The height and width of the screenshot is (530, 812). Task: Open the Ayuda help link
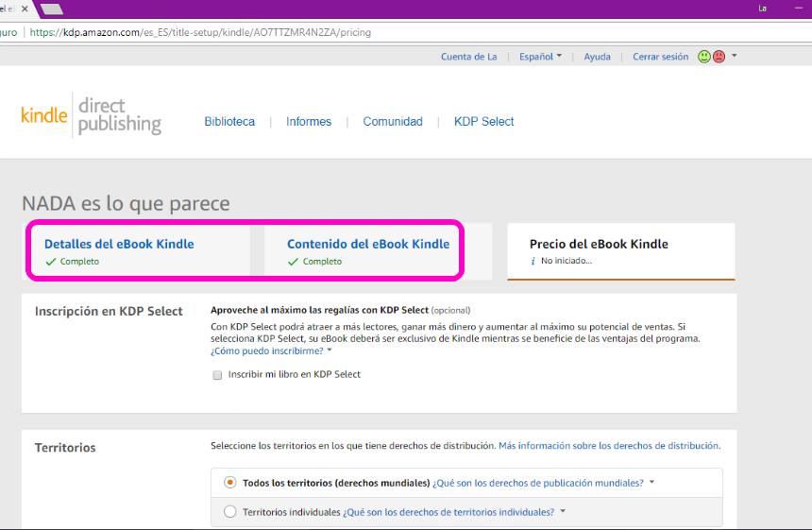(x=597, y=57)
